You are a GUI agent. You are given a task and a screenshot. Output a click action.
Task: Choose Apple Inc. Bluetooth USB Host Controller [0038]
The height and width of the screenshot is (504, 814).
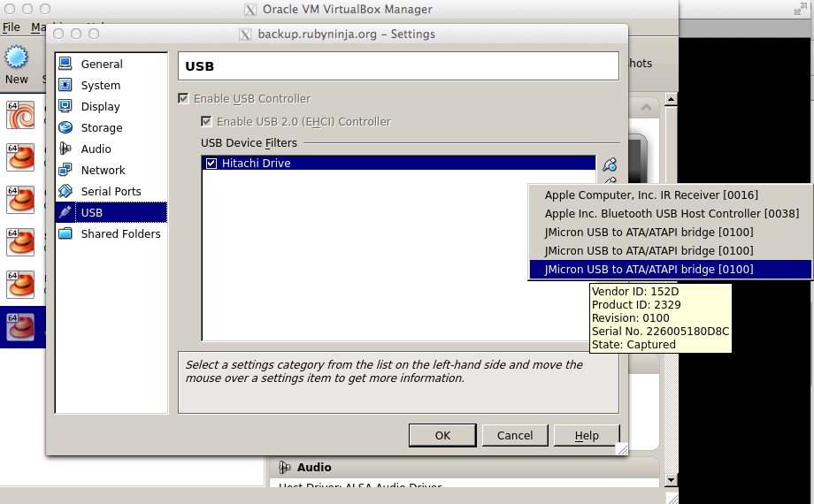click(x=670, y=214)
